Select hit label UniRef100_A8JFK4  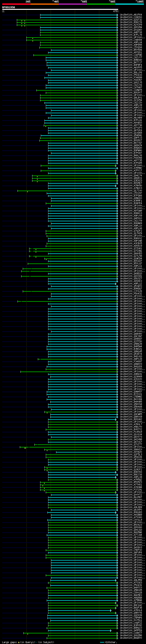(x=131, y=15)
